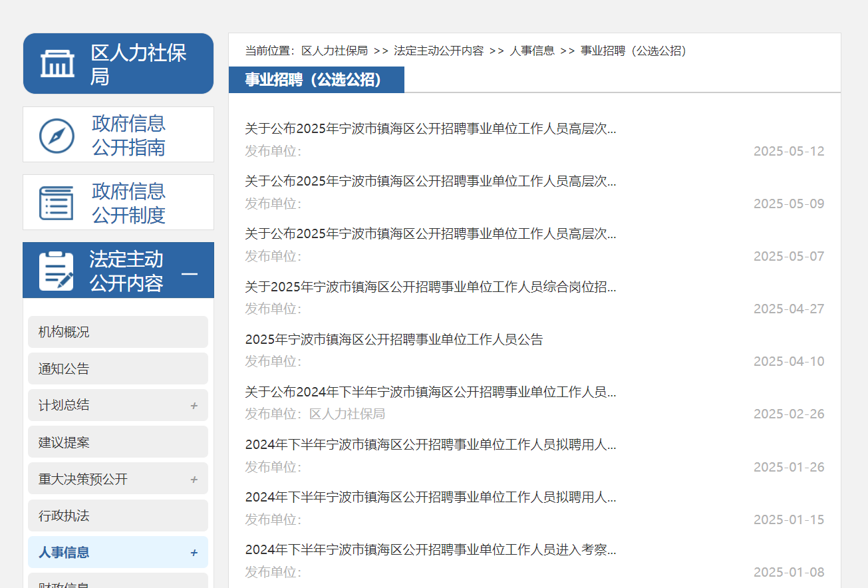
Task: Open the 高层次 notice dated 2025-05-09
Action: [x=430, y=182]
